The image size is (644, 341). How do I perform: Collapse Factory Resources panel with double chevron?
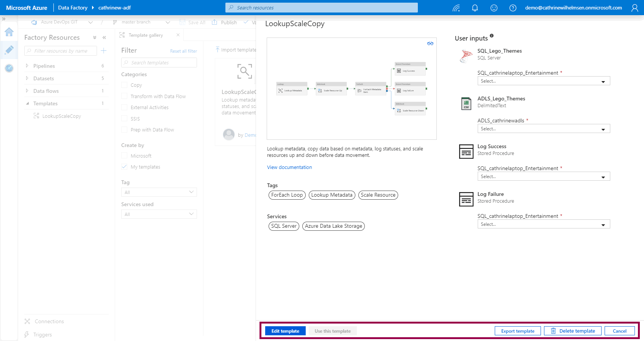click(104, 38)
